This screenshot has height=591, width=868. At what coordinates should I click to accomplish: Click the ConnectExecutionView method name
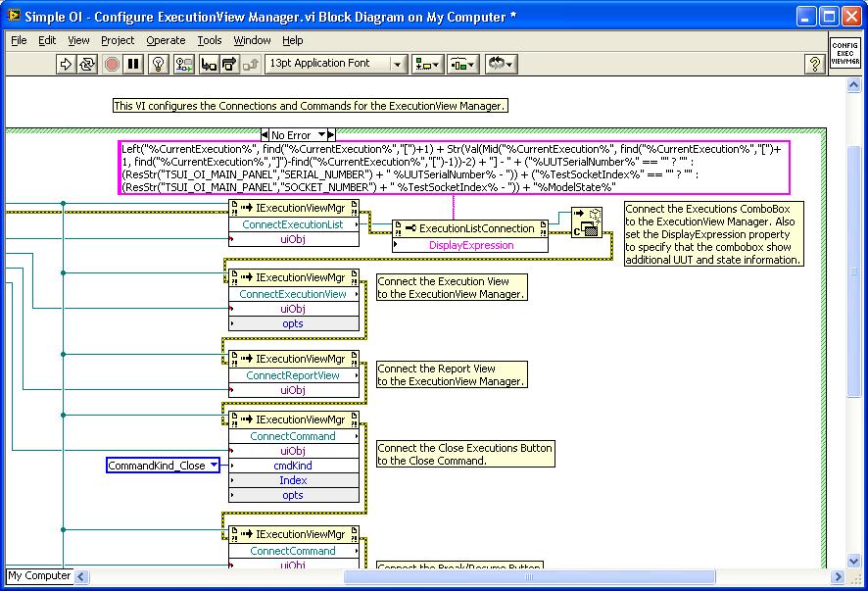pos(293,294)
